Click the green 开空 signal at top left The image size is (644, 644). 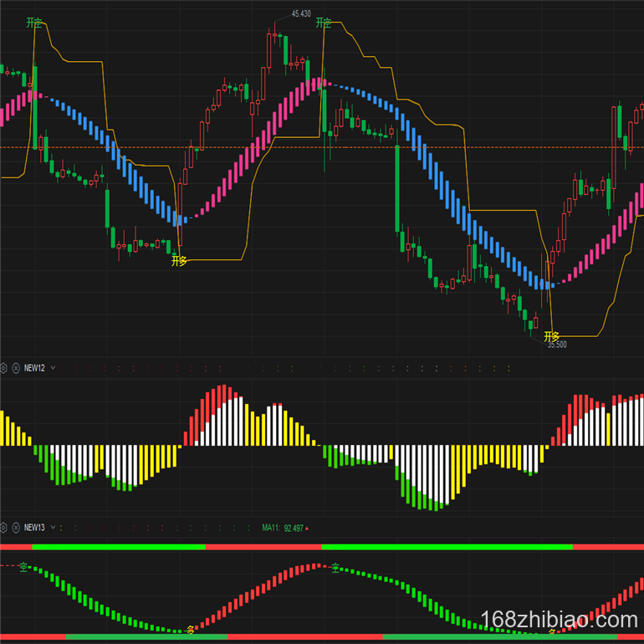(33, 23)
